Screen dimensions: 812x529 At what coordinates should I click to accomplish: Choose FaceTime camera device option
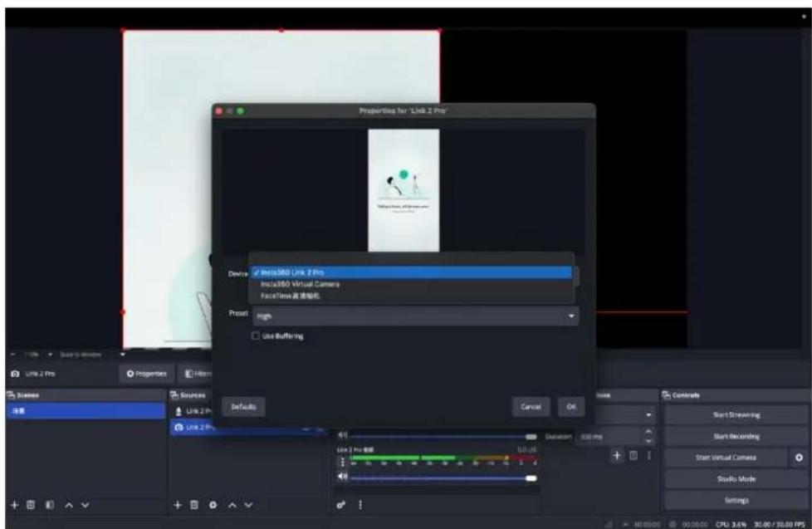[411, 296]
